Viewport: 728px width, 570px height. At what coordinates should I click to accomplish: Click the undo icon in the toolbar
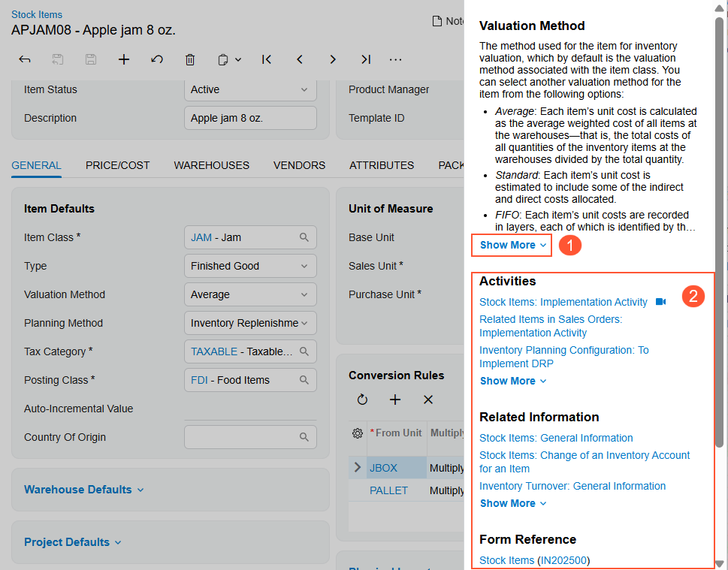point(157,59)
